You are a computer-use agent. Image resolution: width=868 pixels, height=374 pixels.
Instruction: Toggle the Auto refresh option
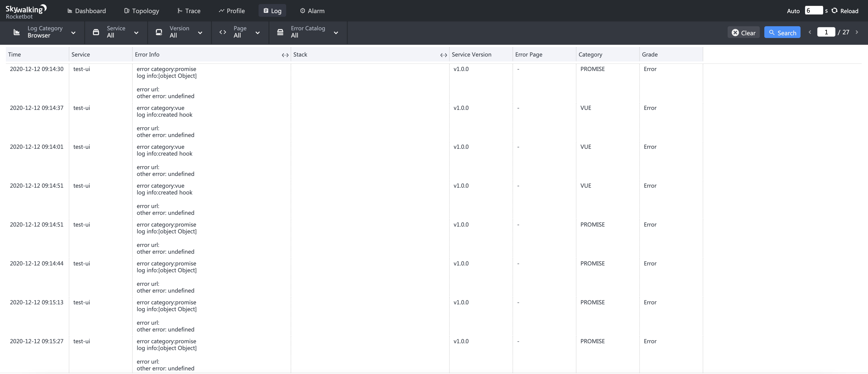pyautogui.click(x=793, y=11)
